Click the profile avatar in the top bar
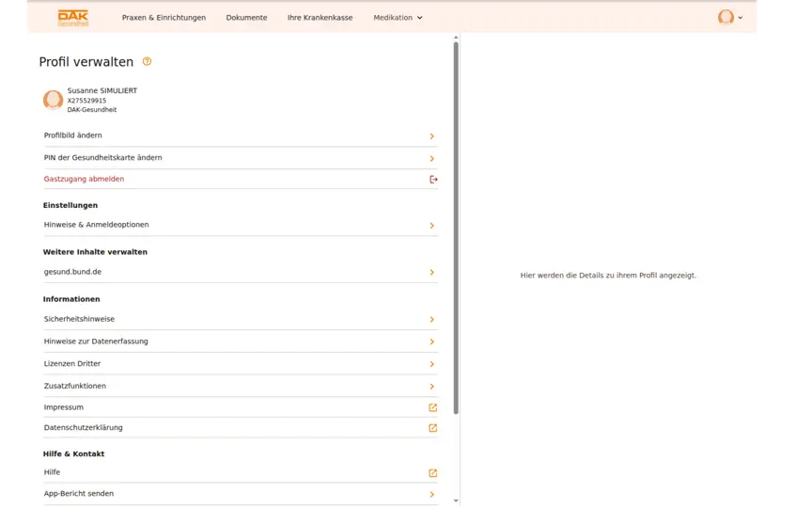The width and height of the screenshot is (812, 508). click(726, 17)
